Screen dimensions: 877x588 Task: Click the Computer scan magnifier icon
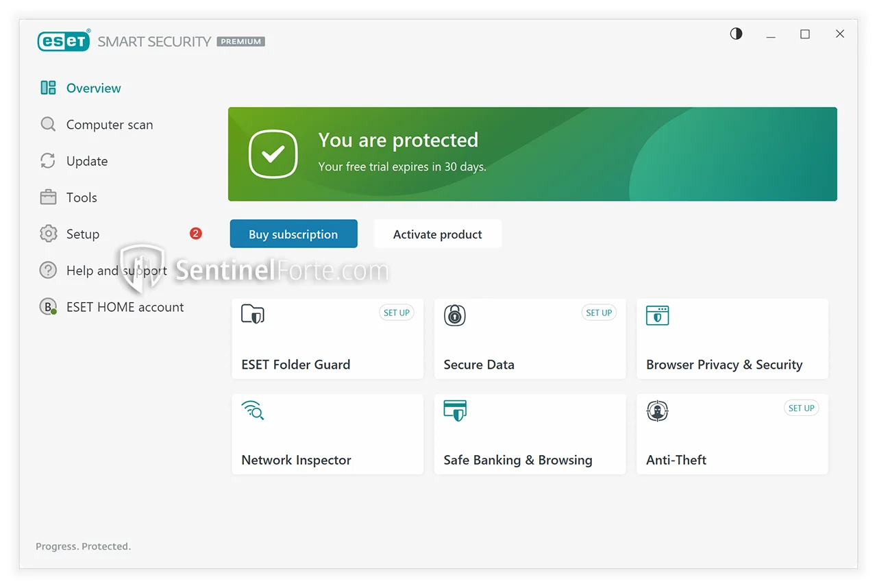(48, 125)
